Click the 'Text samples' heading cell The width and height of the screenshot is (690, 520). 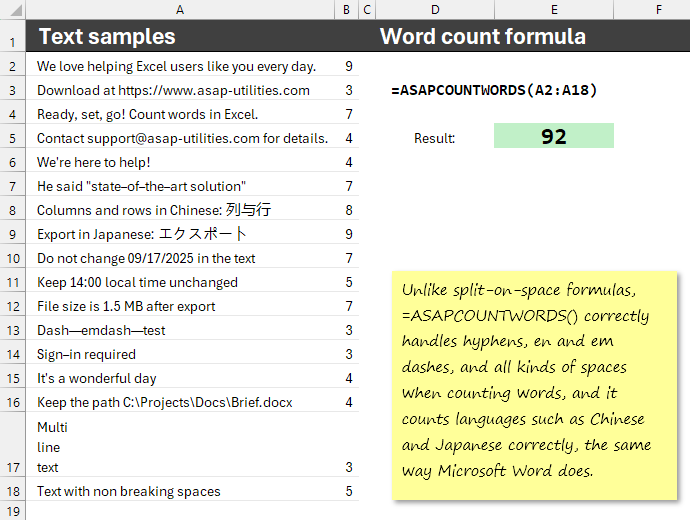point(180,36)
